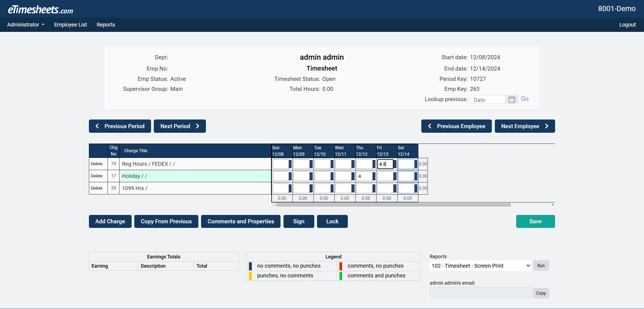
Task: Click the Logout link
Action: 628,25
